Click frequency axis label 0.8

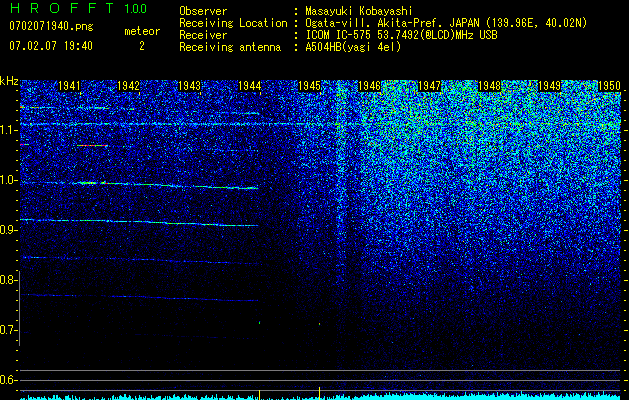click(8, 280)
